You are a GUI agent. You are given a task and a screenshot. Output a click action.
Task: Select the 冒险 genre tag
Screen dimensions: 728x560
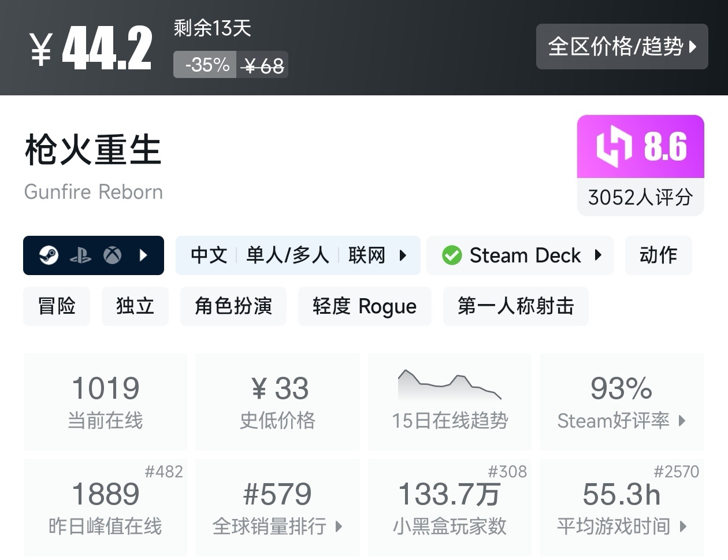click(x=57, y=306)
